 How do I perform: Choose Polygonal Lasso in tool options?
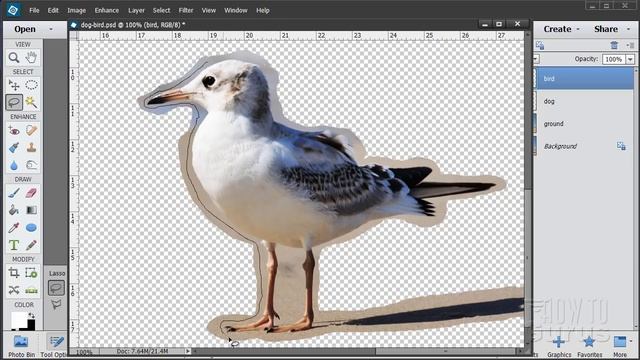pyautogui.click(x=56, y=304)
